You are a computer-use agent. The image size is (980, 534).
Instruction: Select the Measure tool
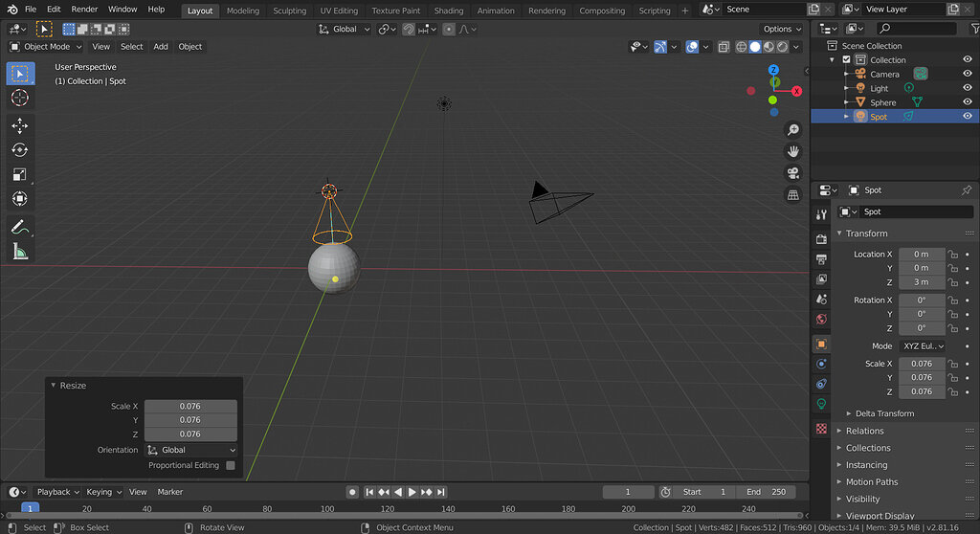(19, 252)
